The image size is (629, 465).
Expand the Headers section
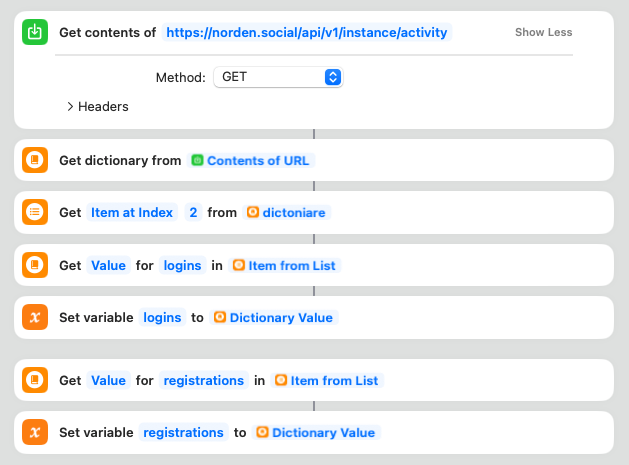(97, 106)
